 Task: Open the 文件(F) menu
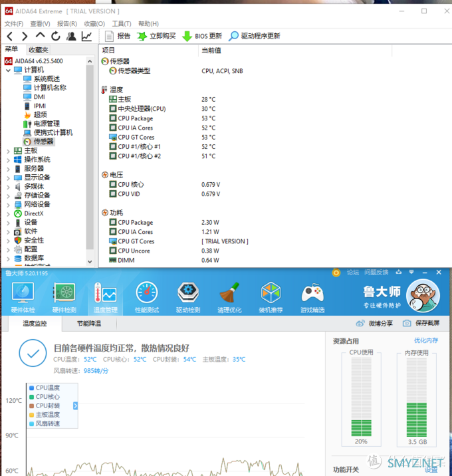click(x=14, y=24)
